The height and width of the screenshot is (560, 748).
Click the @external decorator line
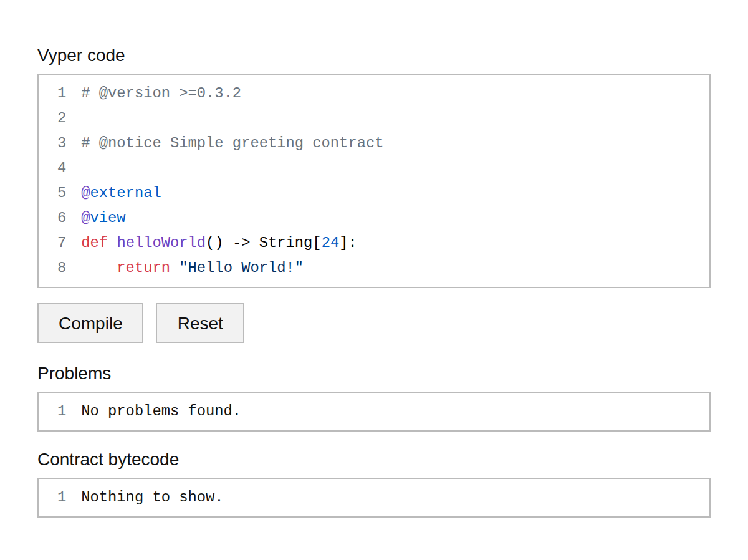pyautogui.click(x=121, y=193)
